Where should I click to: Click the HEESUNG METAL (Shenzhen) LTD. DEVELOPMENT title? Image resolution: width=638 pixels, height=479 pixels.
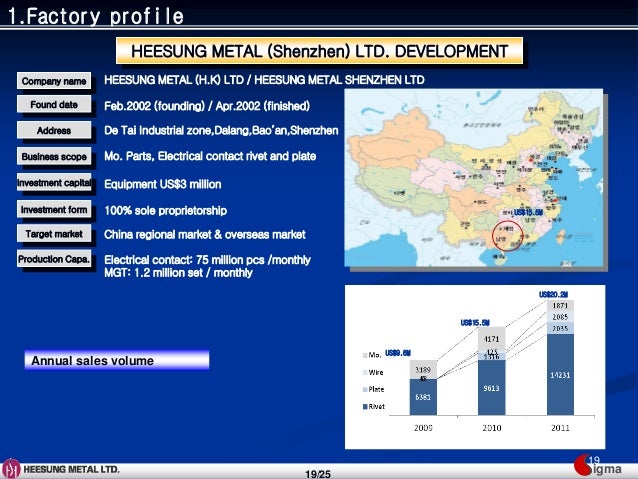(x=319, y=51)
